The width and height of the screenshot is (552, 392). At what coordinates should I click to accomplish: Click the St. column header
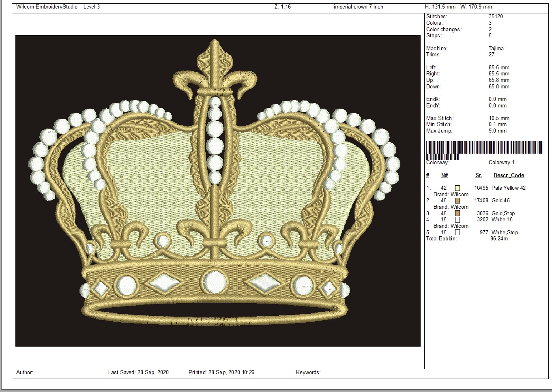[x=479, y=176]
